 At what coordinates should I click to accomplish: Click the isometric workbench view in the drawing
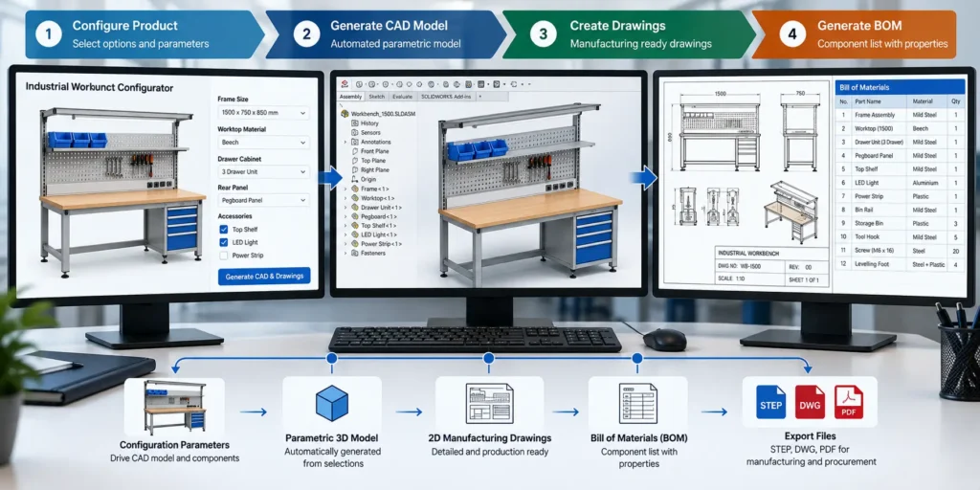click(791, 212)
